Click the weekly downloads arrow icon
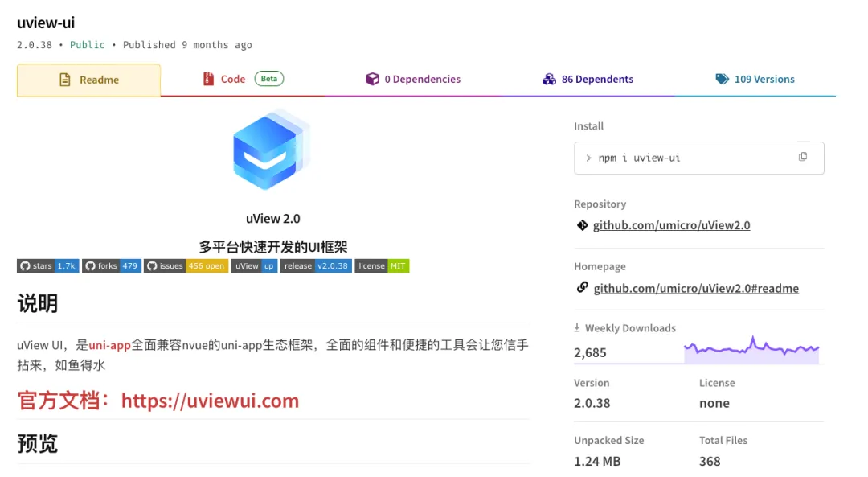Viewport: 868px width, 477px height. (x=577, y=328)
